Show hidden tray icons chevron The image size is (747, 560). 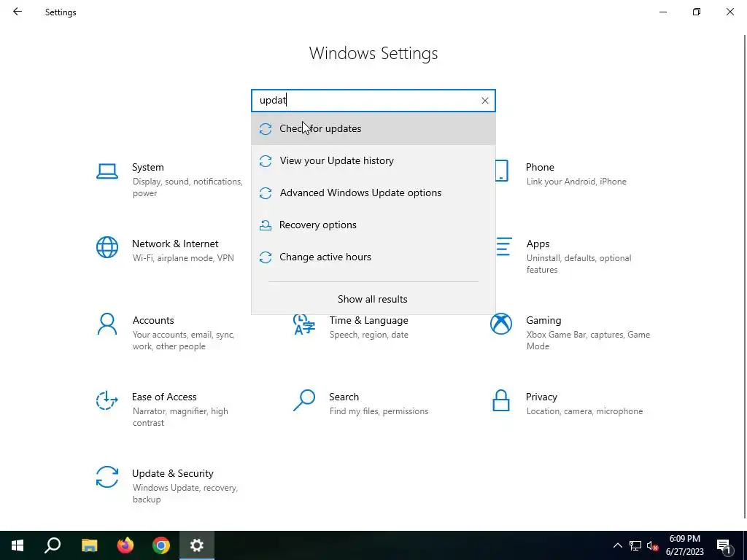point(617,545)
